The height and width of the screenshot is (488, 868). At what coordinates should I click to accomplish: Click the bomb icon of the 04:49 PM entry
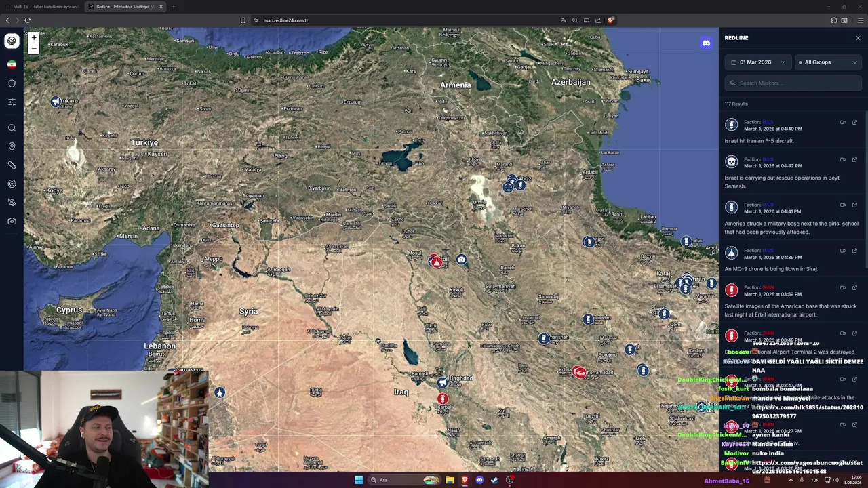[731, 125]
